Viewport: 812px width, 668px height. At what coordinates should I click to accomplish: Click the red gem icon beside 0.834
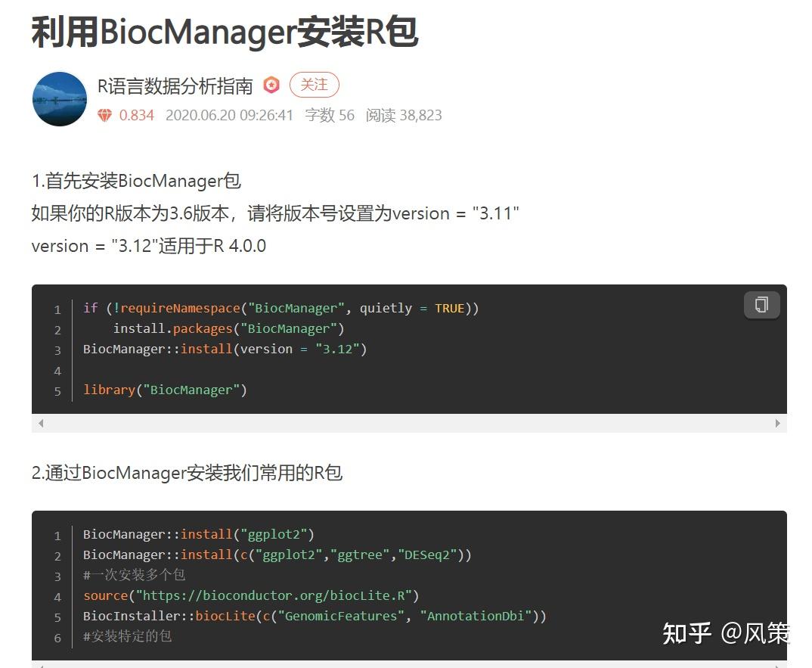pyautogui.click(x=105, y=115)
